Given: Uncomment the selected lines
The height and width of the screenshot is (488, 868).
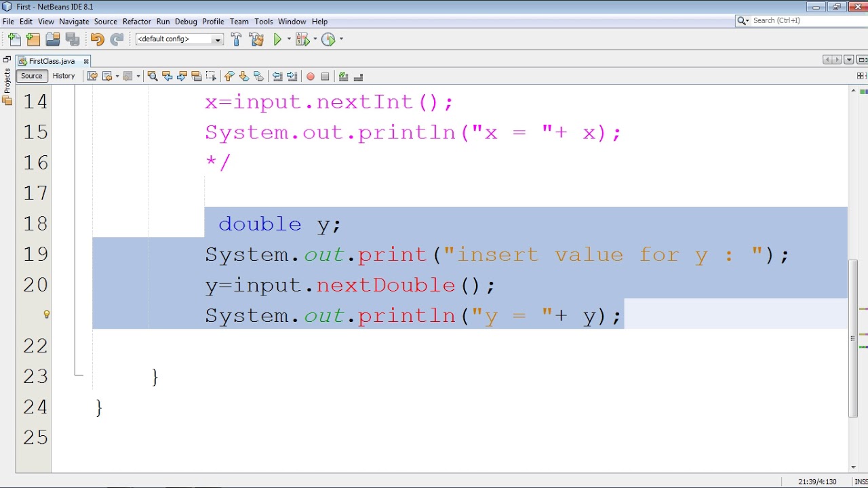Looking at the screenshot, I should click(x=358, y=77).
